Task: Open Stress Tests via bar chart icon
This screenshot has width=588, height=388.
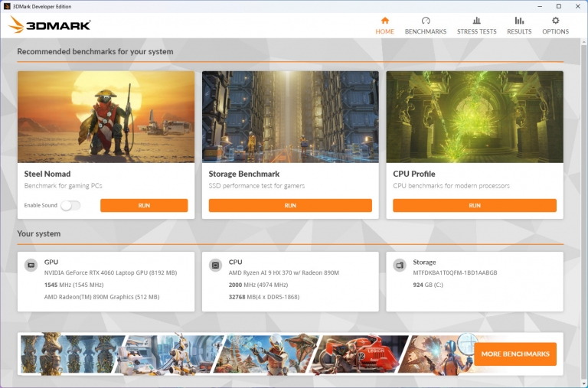Action: (x=477, y=21)
